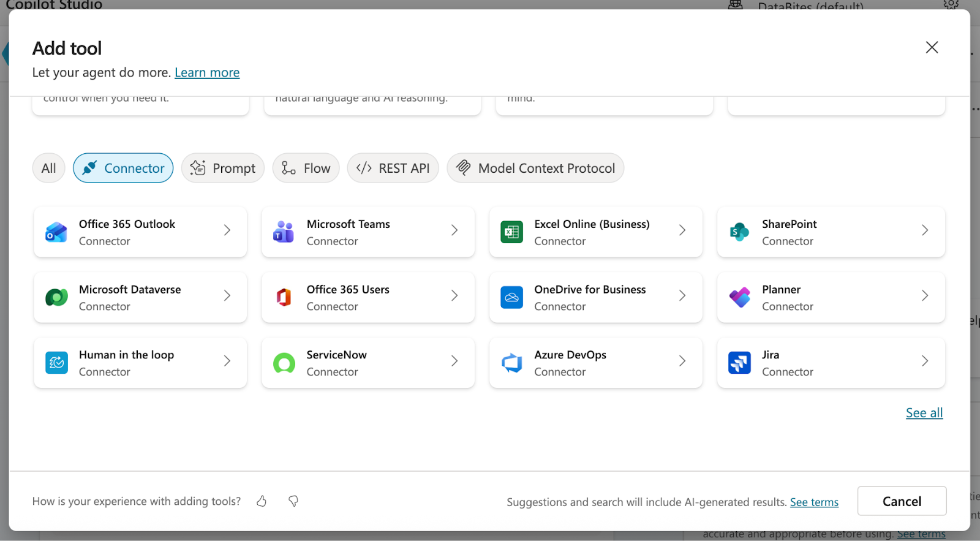This screenshot has height=541, width=980.
Task: Click the Jira connector icon
Action: point(739,363)
